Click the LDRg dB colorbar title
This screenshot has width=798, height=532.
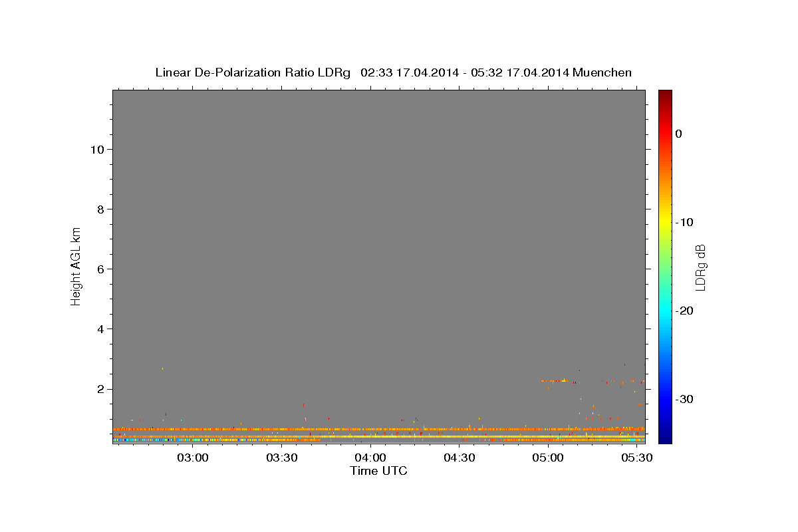(700, 267)
